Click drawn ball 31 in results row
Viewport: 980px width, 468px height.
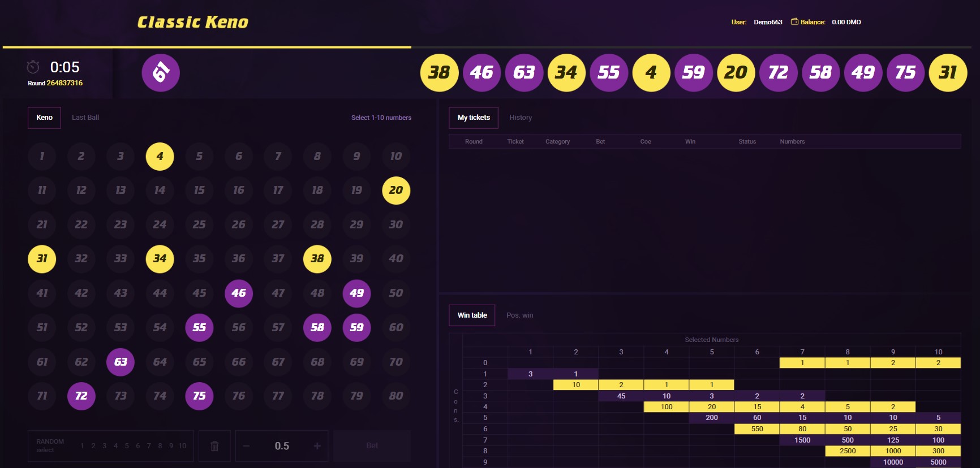point(948,72)
